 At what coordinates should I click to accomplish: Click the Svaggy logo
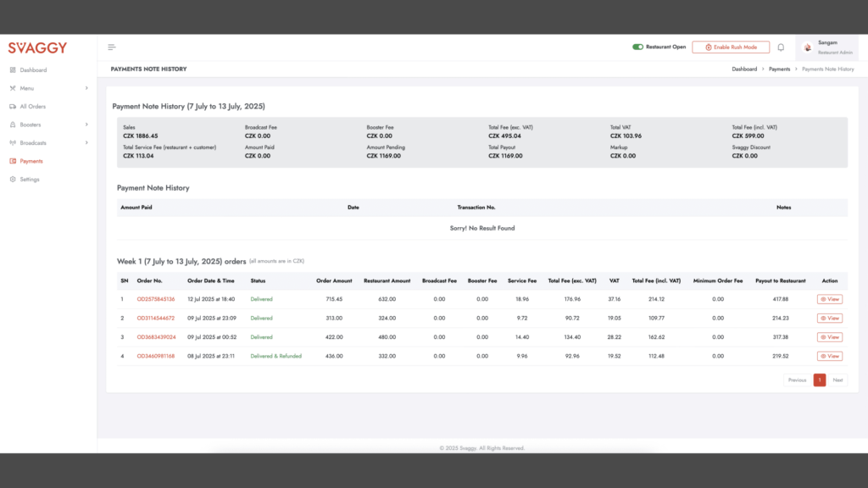pos(37,48)
